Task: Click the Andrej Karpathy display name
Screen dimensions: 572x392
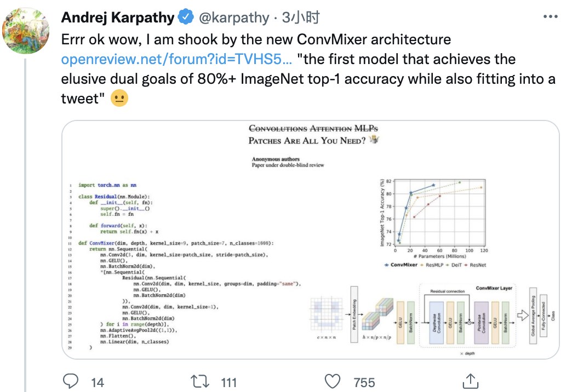Action: pos(118,18)
